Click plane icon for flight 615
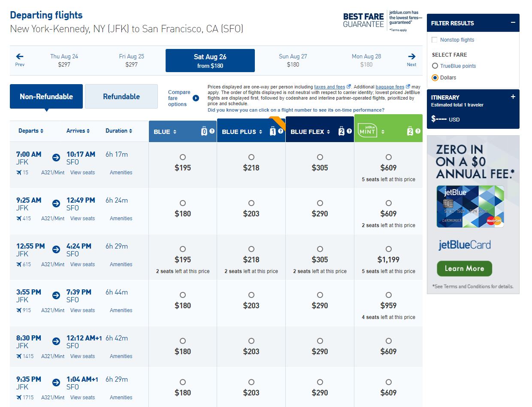 [19, 264]
